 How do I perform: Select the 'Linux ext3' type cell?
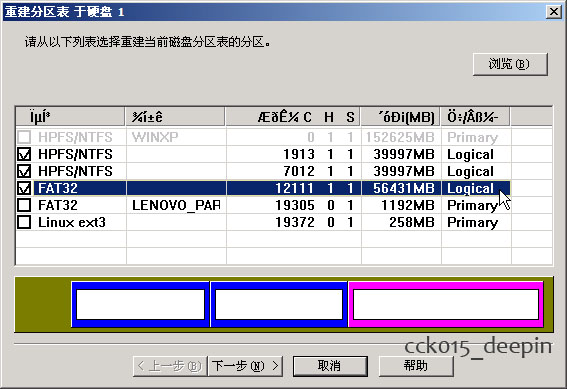[72, 222]
